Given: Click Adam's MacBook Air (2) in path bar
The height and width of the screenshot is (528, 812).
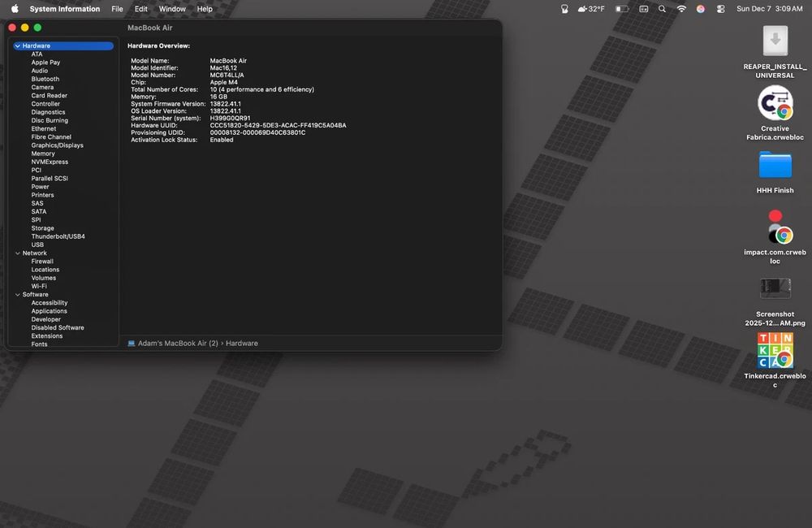Looking at the screenshot, I should pyautogui.click(x=178, y=343).
